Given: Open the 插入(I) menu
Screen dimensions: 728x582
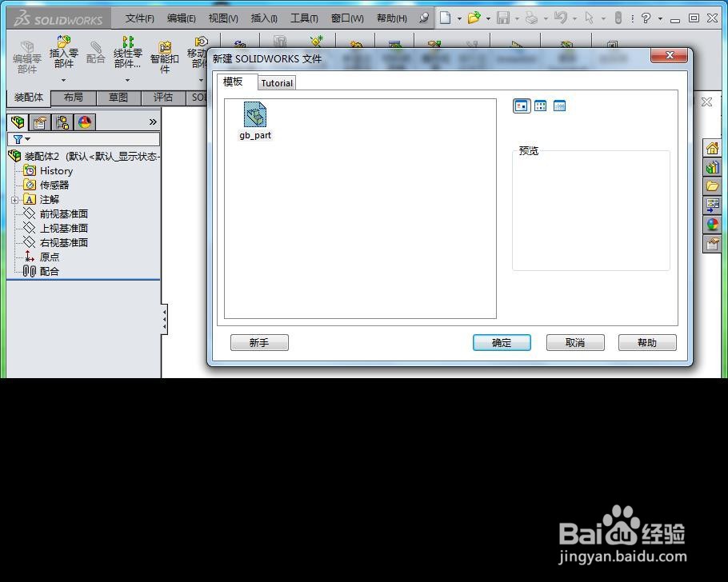Looking at the screenshot, I should point(264,18).
